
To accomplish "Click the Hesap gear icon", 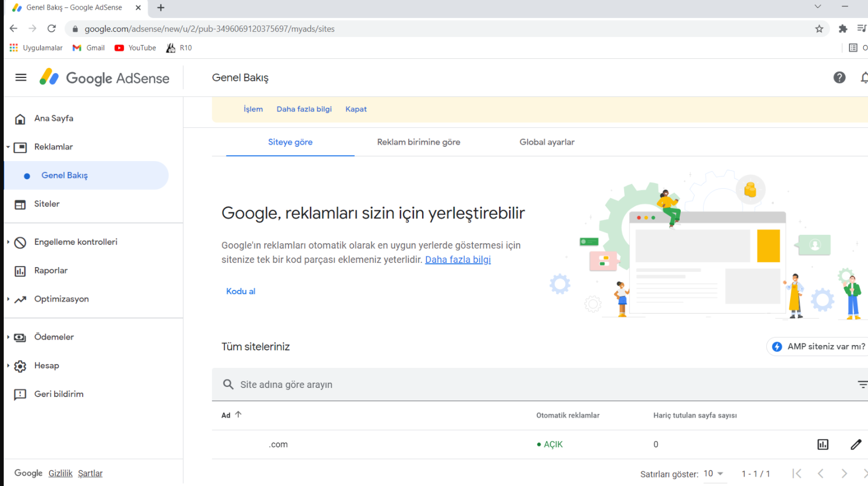I will 20,366.
